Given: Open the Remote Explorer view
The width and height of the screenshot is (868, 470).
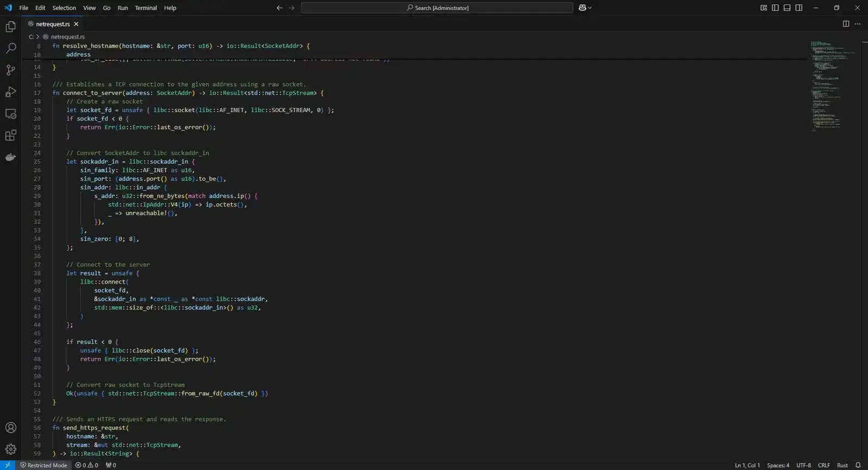Looking at the screenshot, I should coord(10,114).
